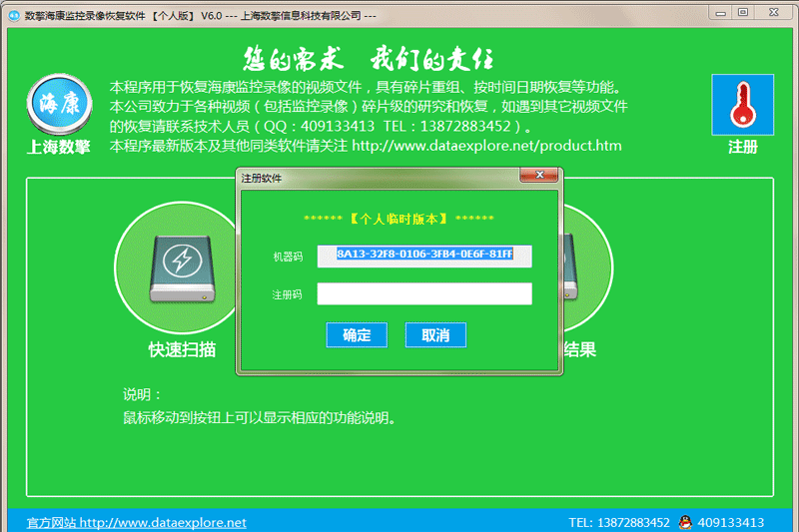Screen dimensions: 799x532
Task: Click the calligraphy slogan banner at top
Action: point(368,59)
